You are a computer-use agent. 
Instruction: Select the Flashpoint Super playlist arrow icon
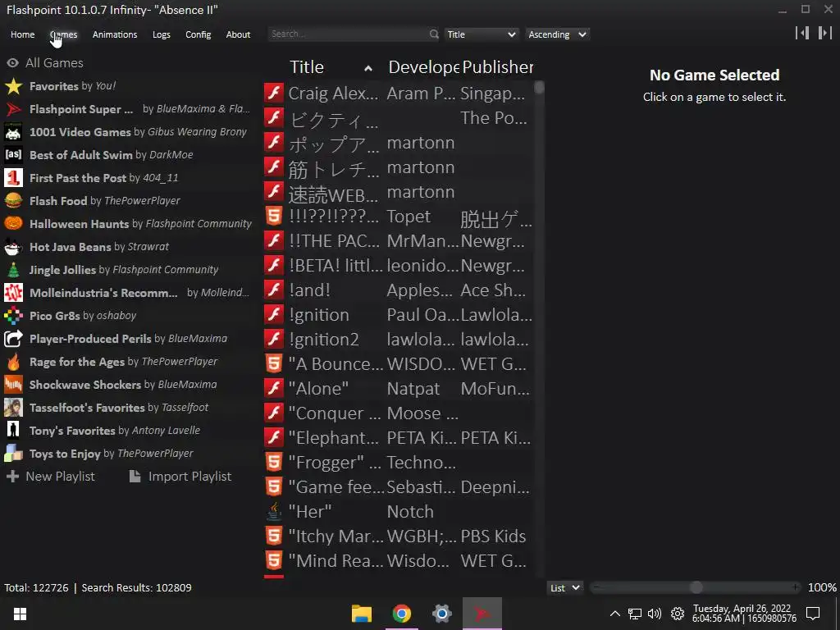click(13, 109)
